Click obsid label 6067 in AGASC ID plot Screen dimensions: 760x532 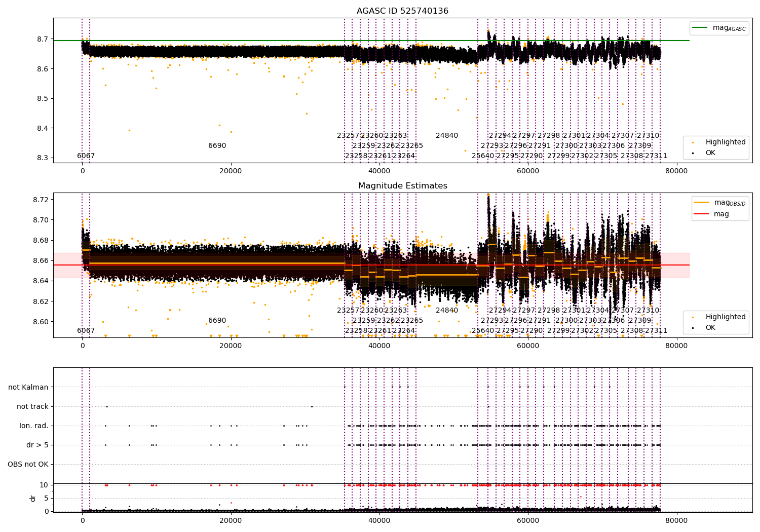(x=86, y=156)
